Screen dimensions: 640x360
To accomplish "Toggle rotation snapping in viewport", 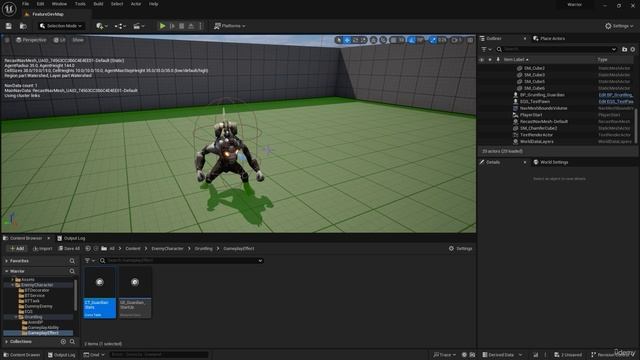I will click(x=411, y=40).
